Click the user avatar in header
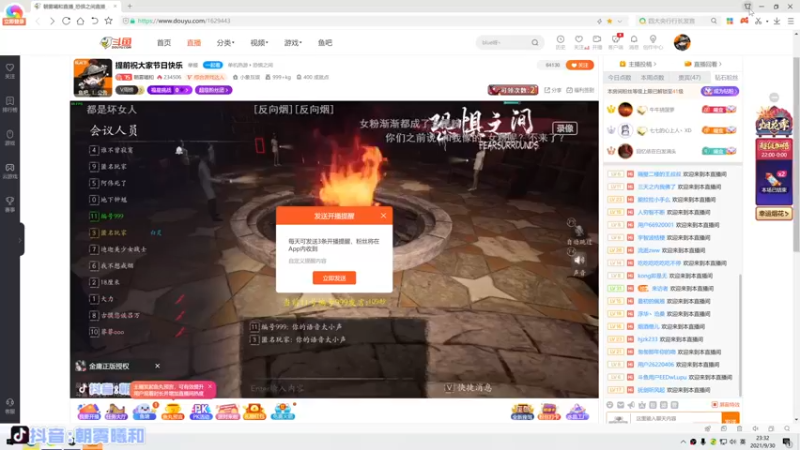The image size is (800, 450). (x=682, y=42)
